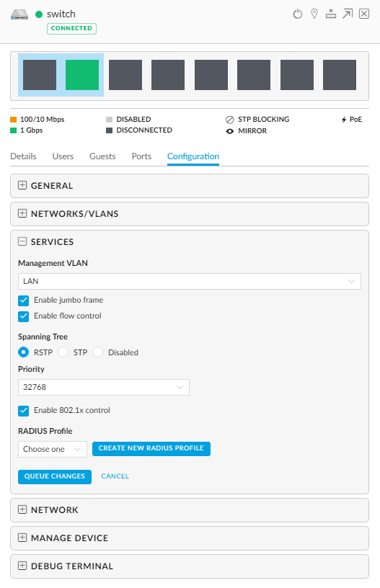Screen dimensions: 380x588
Task: Open the Details tab
Action: [23, 156]
